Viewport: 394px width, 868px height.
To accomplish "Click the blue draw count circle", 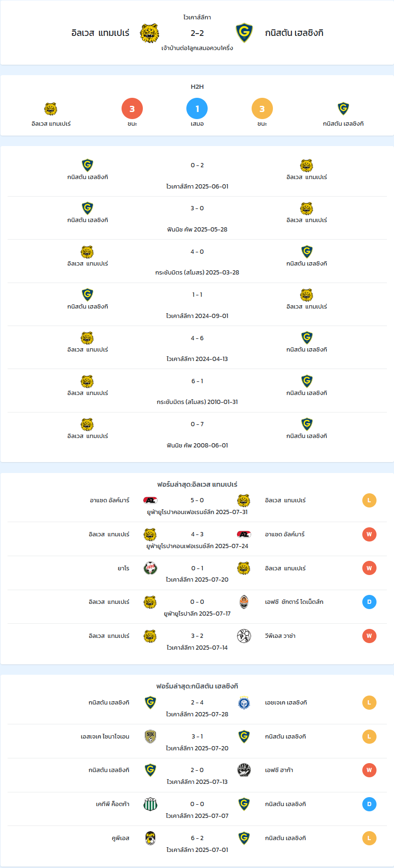I will pos(197,109).
